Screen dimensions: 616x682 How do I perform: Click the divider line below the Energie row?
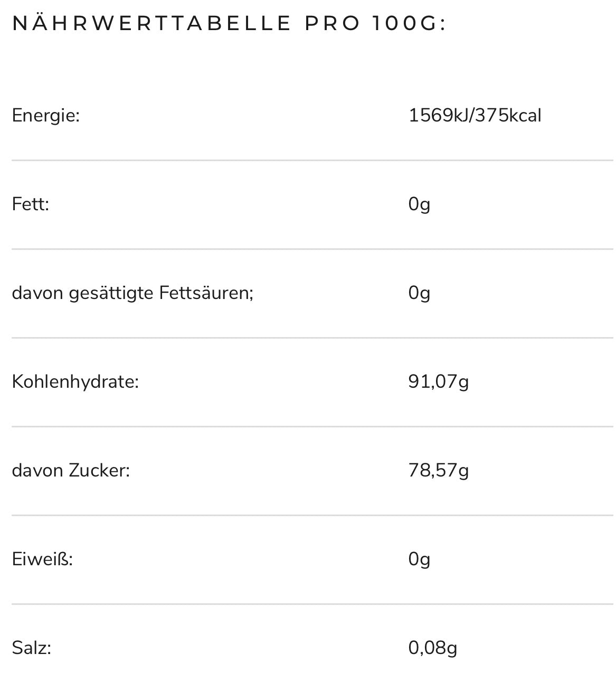coord(312,160)
